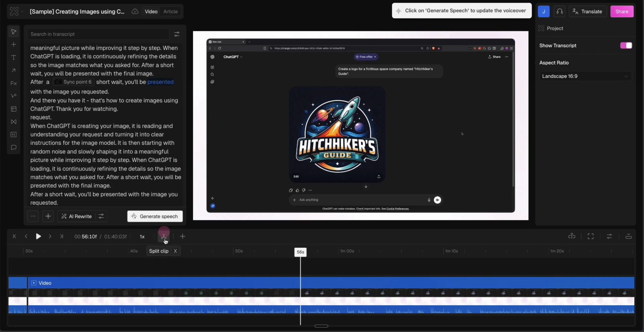Switch to the Video tab
Screen dimensions: 644x332
tap(151, 11)
